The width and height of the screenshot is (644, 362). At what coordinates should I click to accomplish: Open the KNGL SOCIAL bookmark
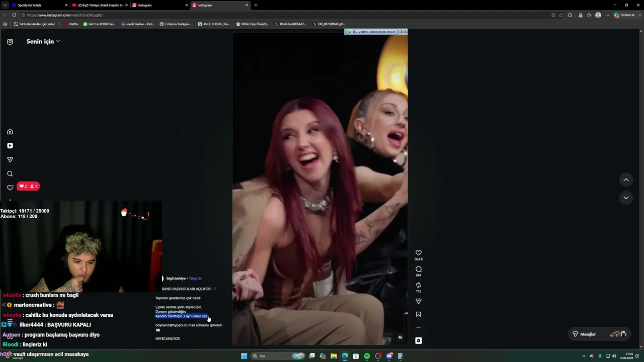[214, 24]
